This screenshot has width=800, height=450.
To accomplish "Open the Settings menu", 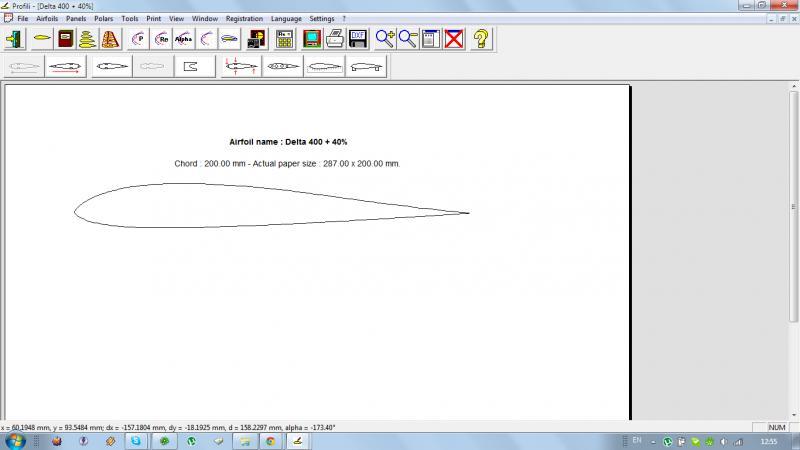I will [321, 19].
